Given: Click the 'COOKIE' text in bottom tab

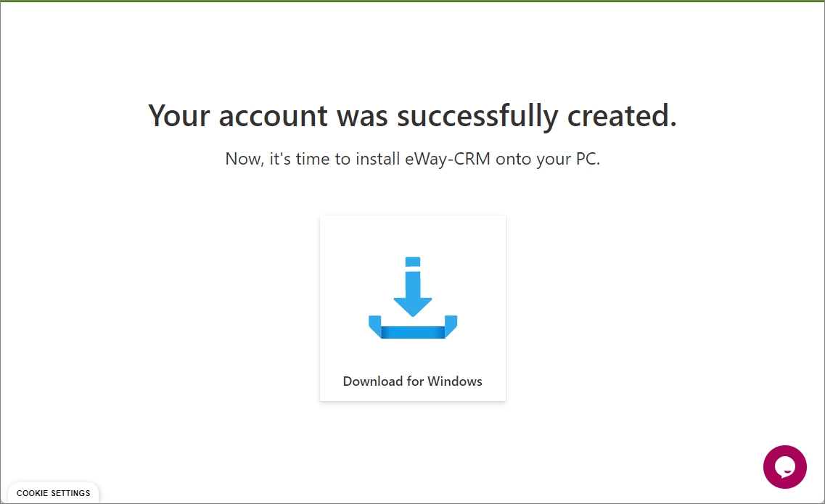Looking at the screenshot, I should pos(32,493).
